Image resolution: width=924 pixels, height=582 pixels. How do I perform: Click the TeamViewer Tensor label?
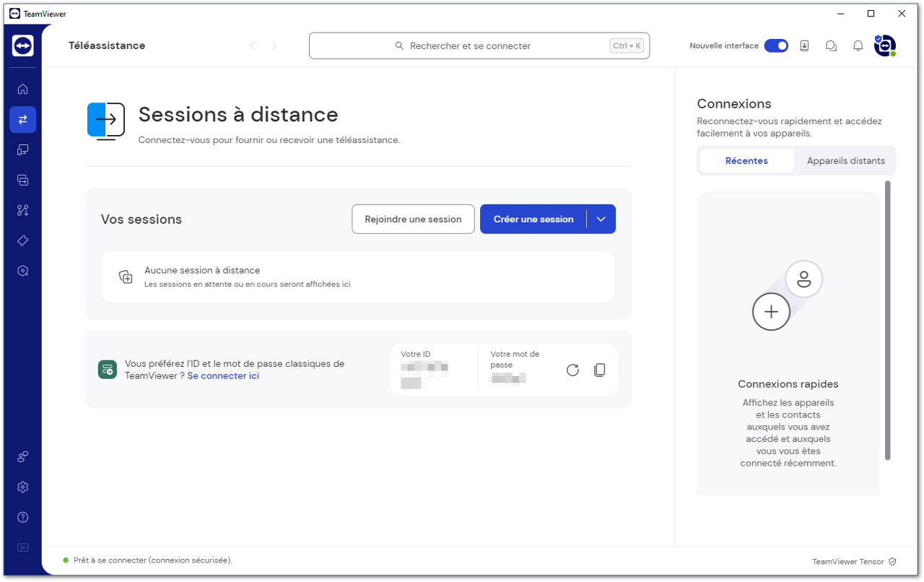point(848,561)
